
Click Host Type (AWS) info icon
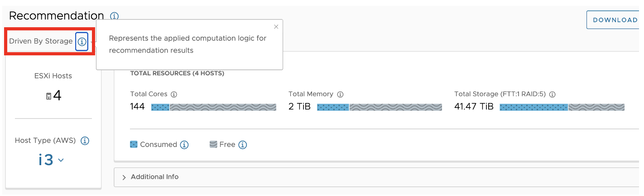coord(85,141)
